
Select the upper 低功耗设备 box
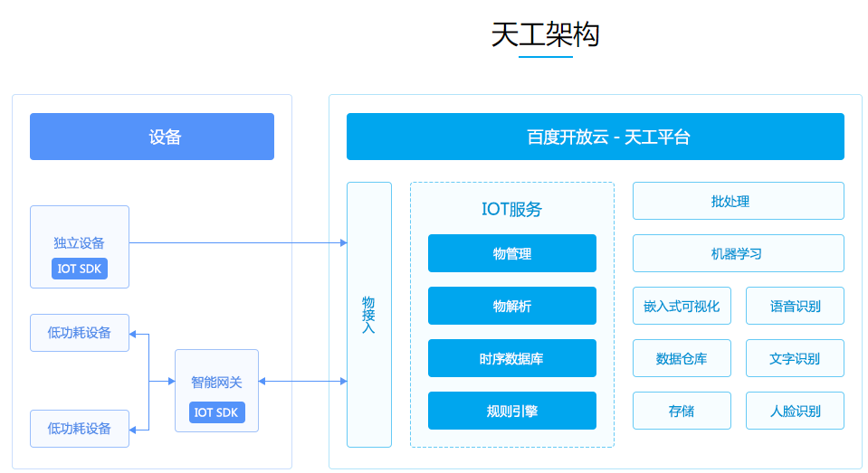point(80,333)
